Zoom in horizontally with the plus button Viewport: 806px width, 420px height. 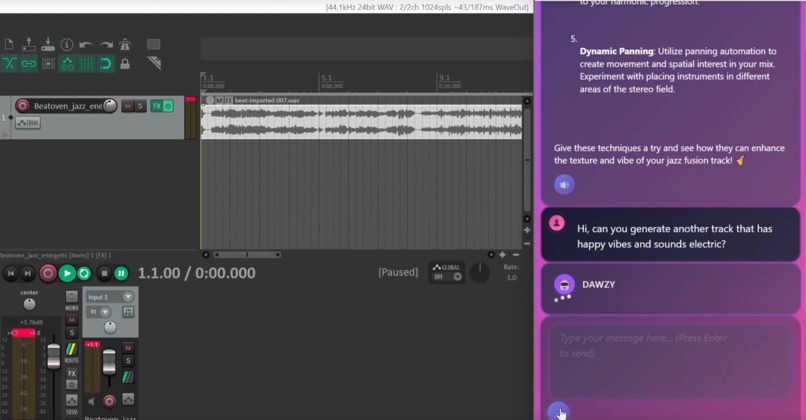502,254
